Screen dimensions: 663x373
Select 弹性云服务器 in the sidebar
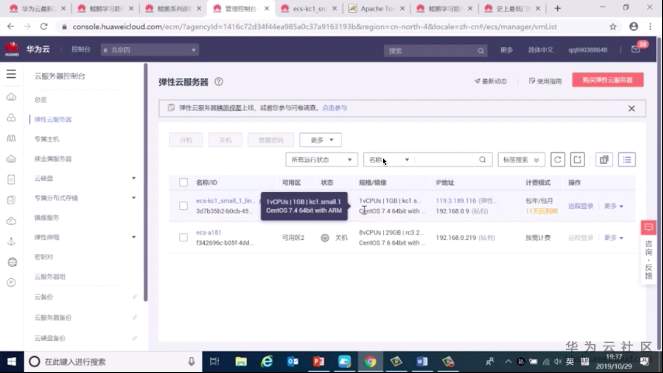click(x=53, y=119)
